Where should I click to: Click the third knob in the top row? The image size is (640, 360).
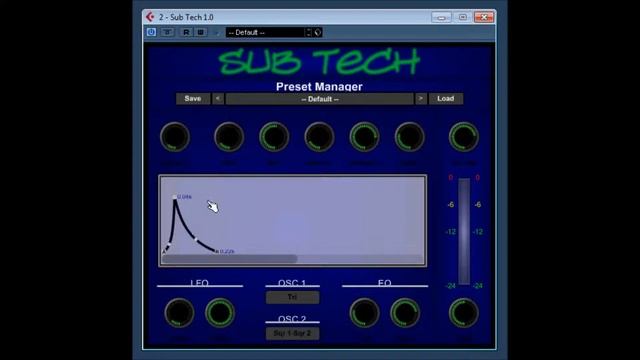pyautogui.click(x=274, y=137)
